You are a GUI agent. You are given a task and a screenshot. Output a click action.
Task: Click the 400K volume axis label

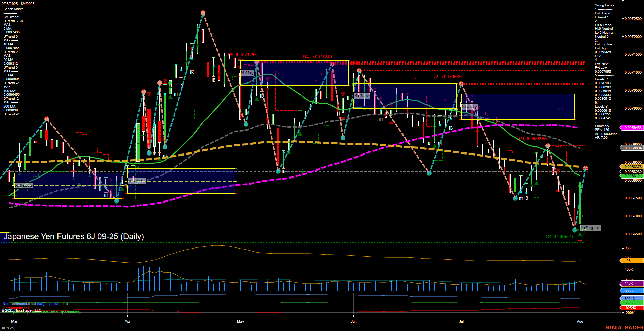tap(629, 269)
